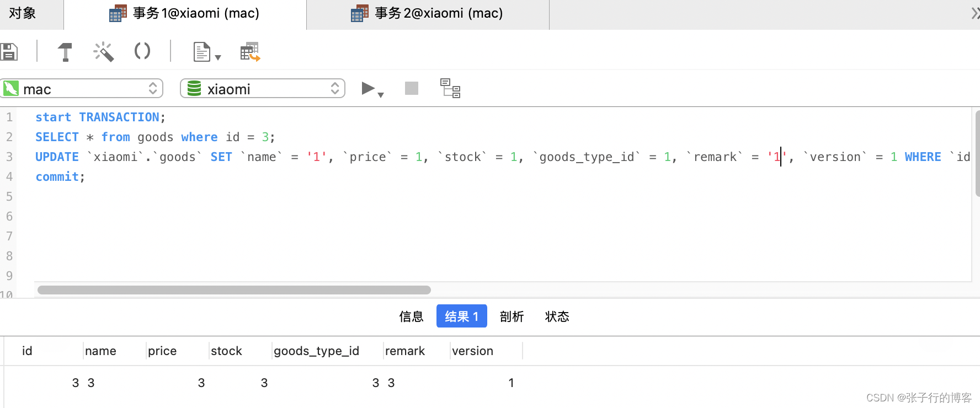
Task: Click the Stop query button
Action: tap(412, 88)
